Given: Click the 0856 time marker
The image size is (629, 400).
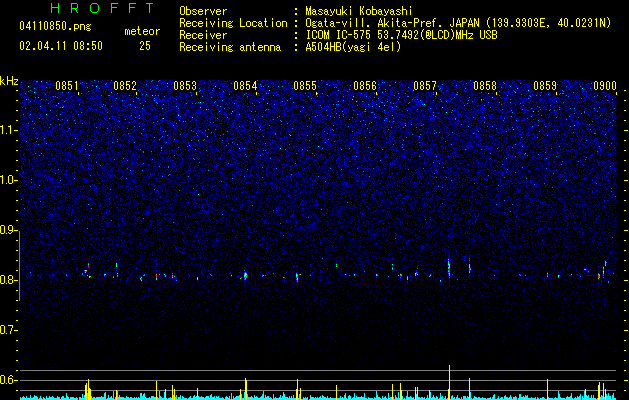Looking at the screenshot, I should [x=365, y=86].
